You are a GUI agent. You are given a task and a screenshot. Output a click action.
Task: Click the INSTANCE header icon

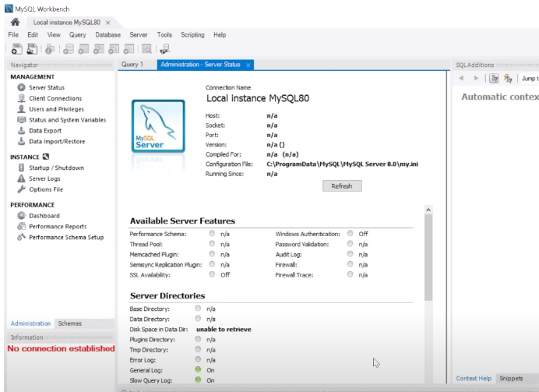(46, 157)
